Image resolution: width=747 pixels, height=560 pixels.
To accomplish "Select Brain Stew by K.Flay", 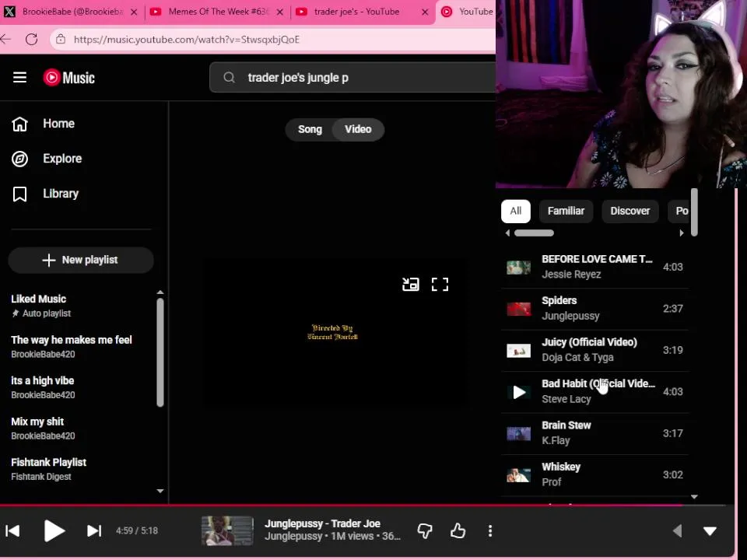I will pos(594,433).
